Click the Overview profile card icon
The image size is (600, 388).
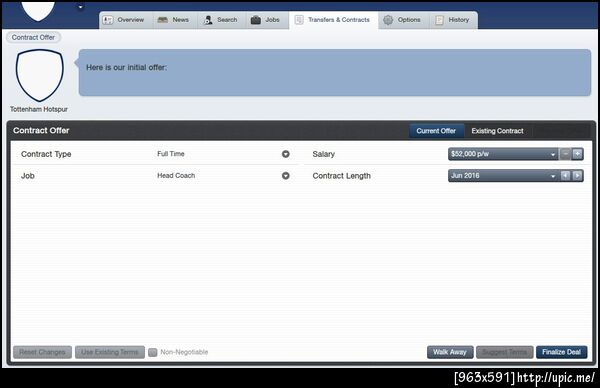click(x=108, y=20)
